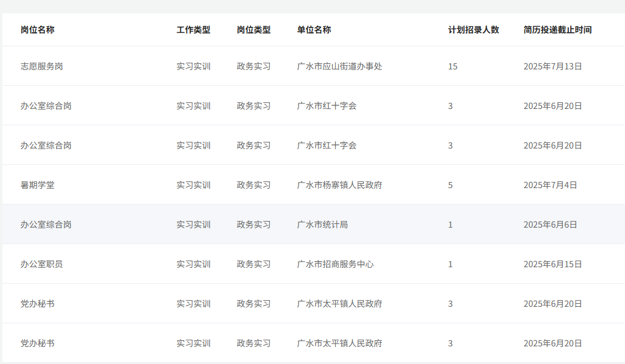
Task: Select the 广水市应山街道办事处 unit cell
Action: (x=339, y=66)
